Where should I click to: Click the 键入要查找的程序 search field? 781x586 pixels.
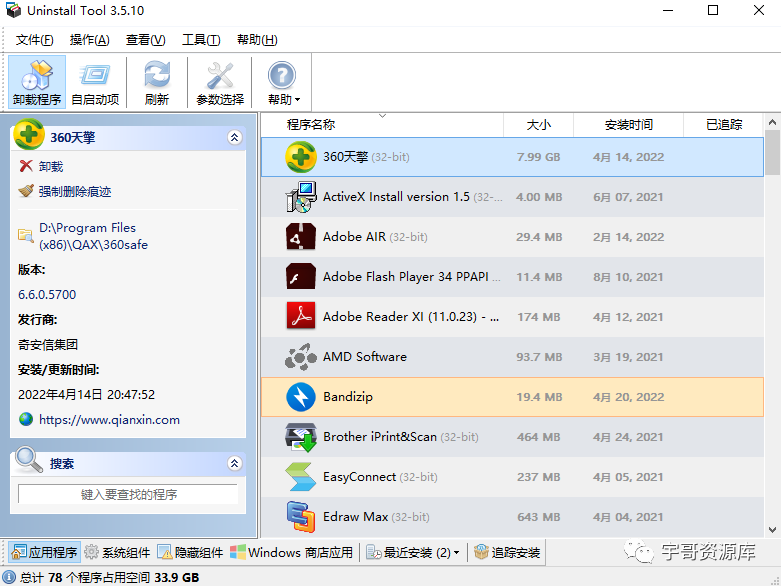[128, 494]
